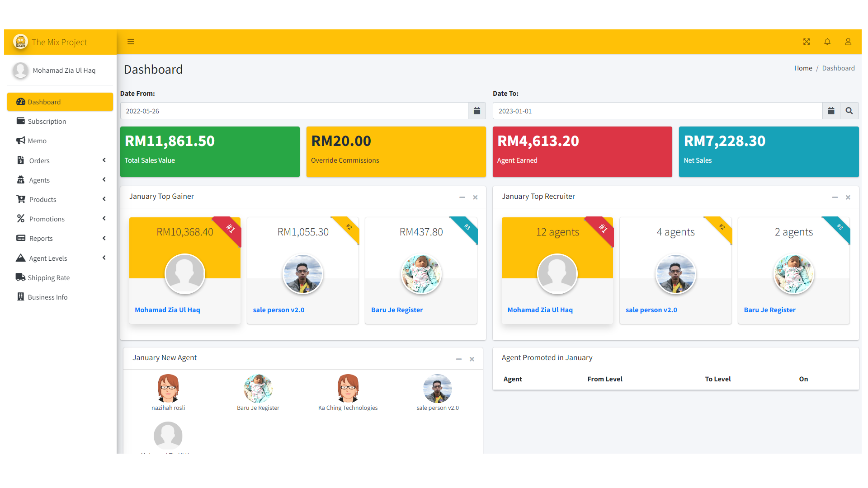Open sale person v2.0 top gainer link
The height and width of the screenshot is (488, 868).
pos(278,310)
